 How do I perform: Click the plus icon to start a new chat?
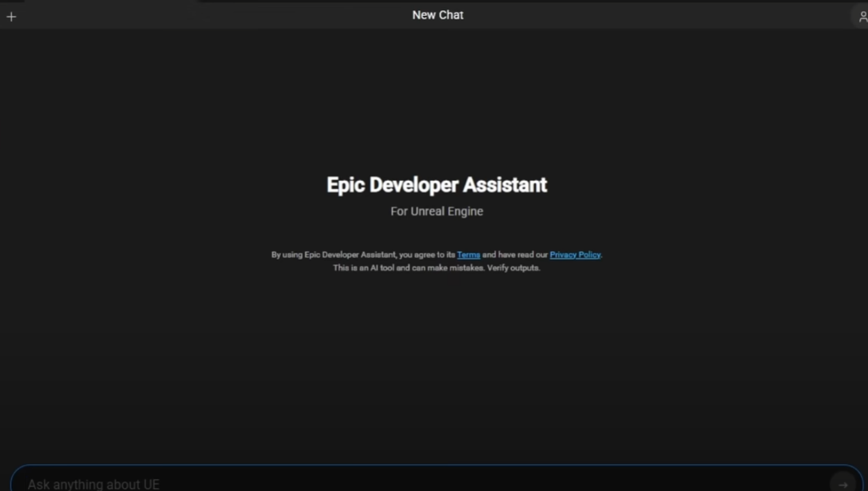(11, 17)
